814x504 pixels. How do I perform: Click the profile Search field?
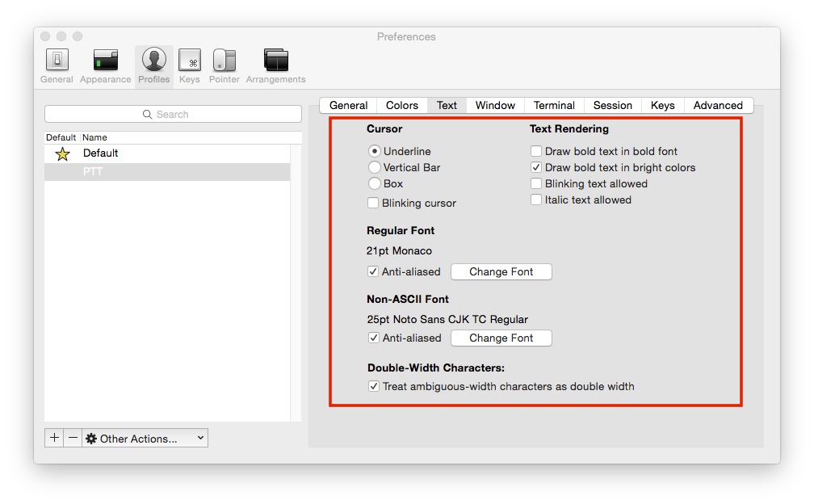click(x=173, y=115)
